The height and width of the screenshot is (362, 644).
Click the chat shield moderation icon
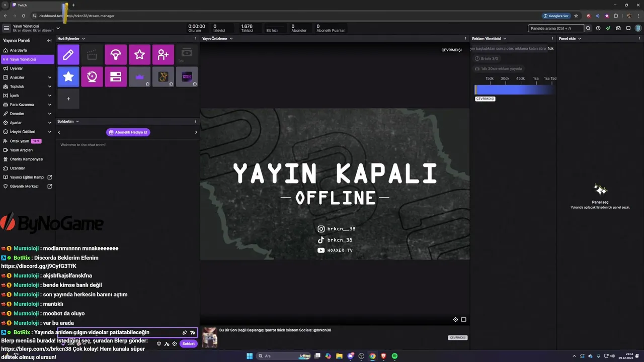tap(159, 344)
